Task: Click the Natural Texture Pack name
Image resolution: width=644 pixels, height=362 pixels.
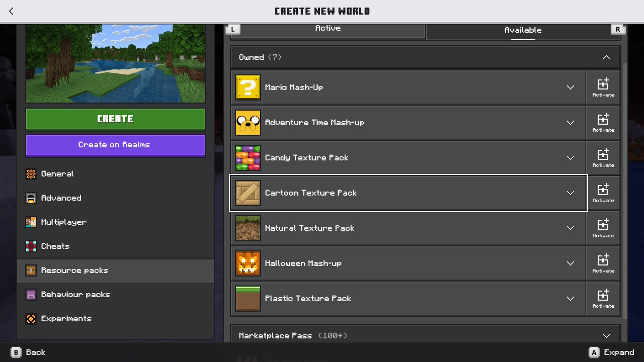Action: coord(309,228)
